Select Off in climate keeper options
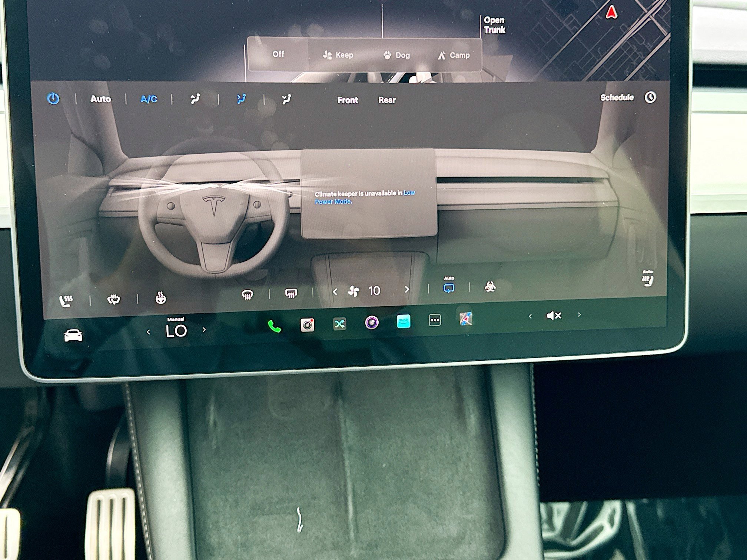 [x=278, y=54]
